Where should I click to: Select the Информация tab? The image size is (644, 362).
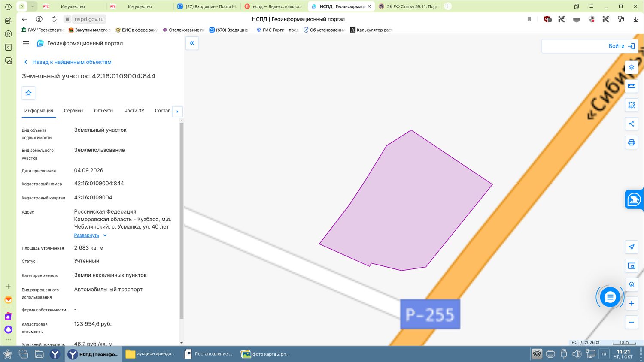coord(39,111)
